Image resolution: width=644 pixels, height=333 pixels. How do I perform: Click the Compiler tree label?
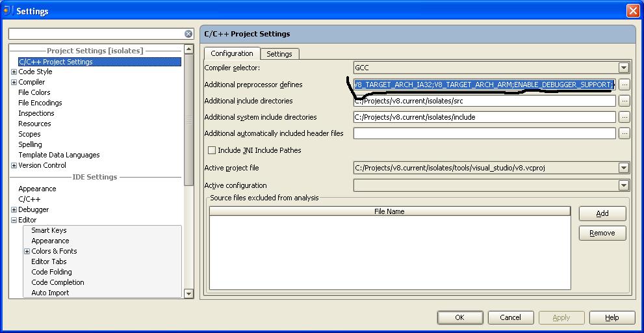pyautogui.click(x=31, y=82)
